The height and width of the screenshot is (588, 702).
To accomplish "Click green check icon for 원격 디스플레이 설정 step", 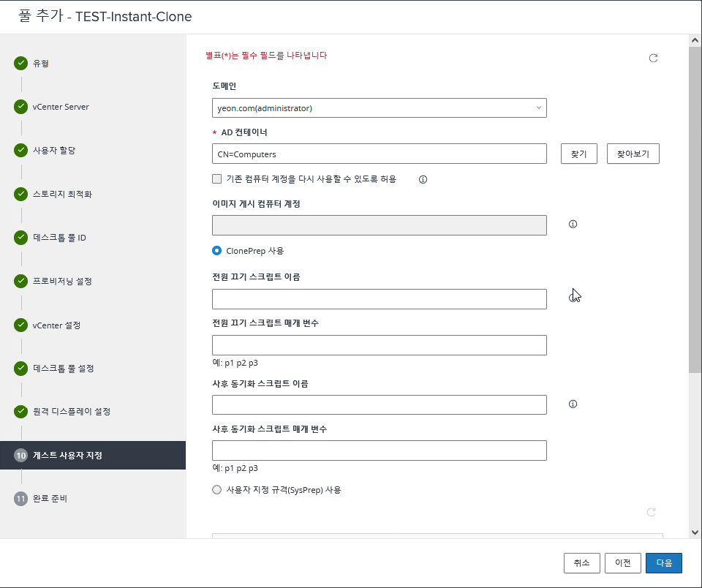I will pos(20,411).
